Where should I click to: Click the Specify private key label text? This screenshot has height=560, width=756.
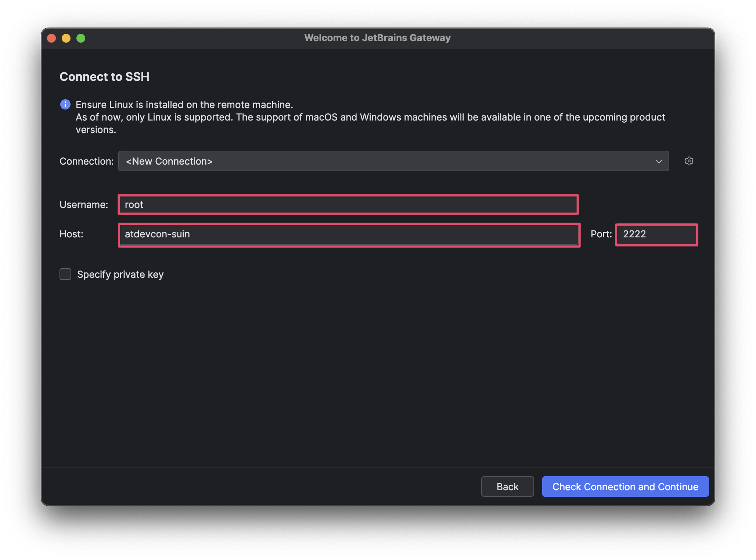pos(120,274)
